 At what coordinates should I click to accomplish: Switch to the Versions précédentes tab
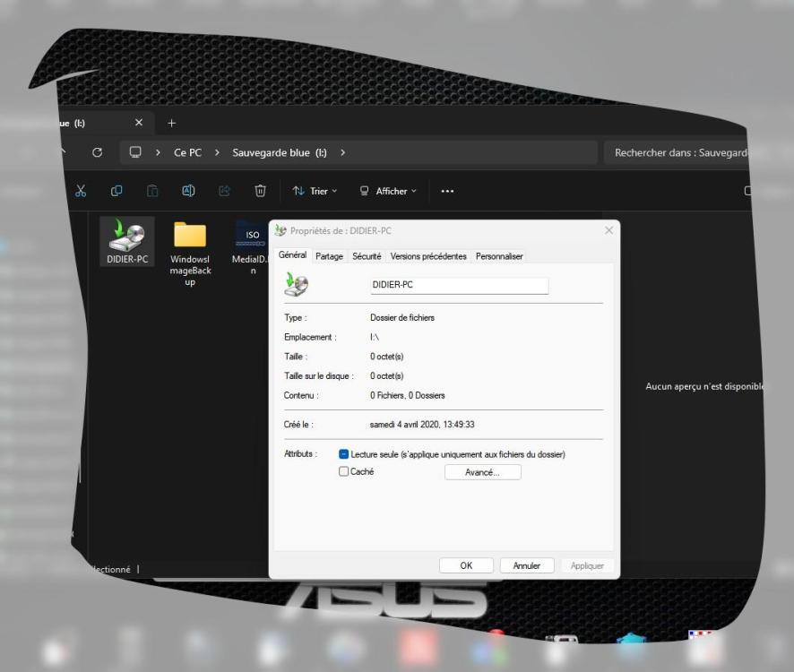tap(428, 256)
